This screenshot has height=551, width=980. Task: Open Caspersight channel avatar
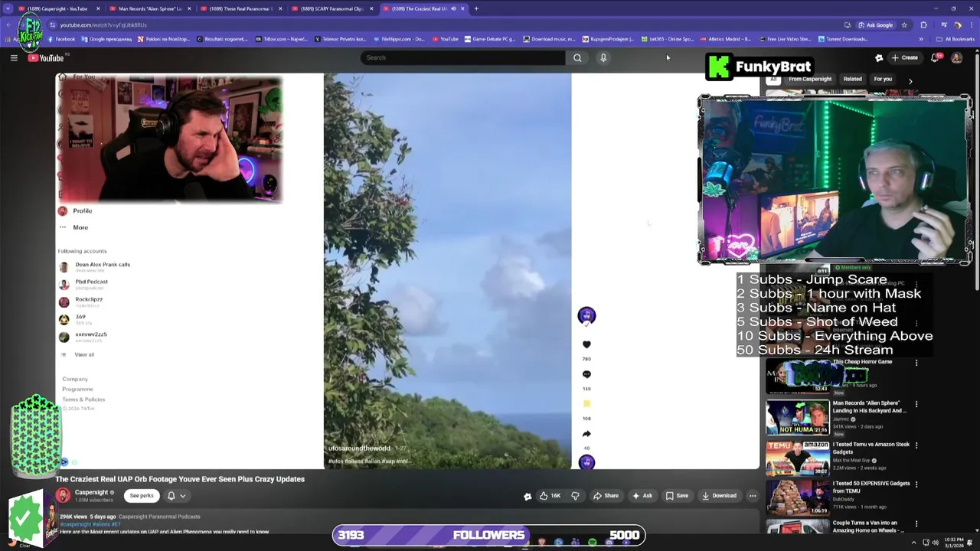coord(63,495)
